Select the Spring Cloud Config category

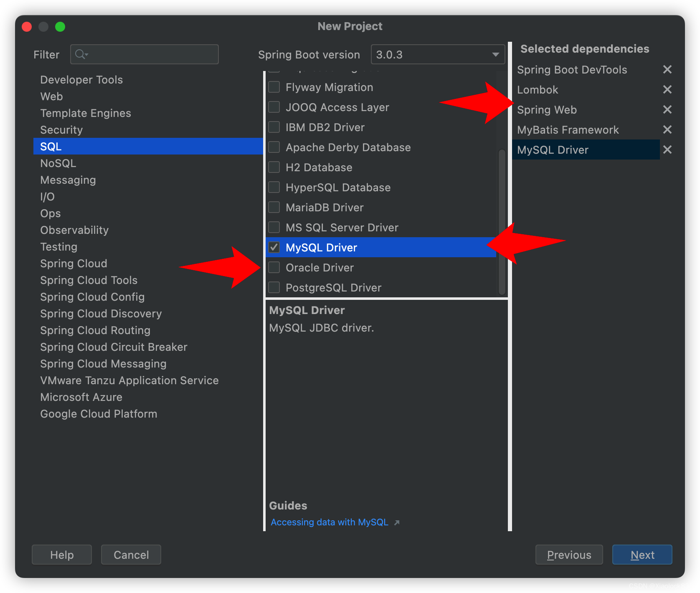[148, 296]
